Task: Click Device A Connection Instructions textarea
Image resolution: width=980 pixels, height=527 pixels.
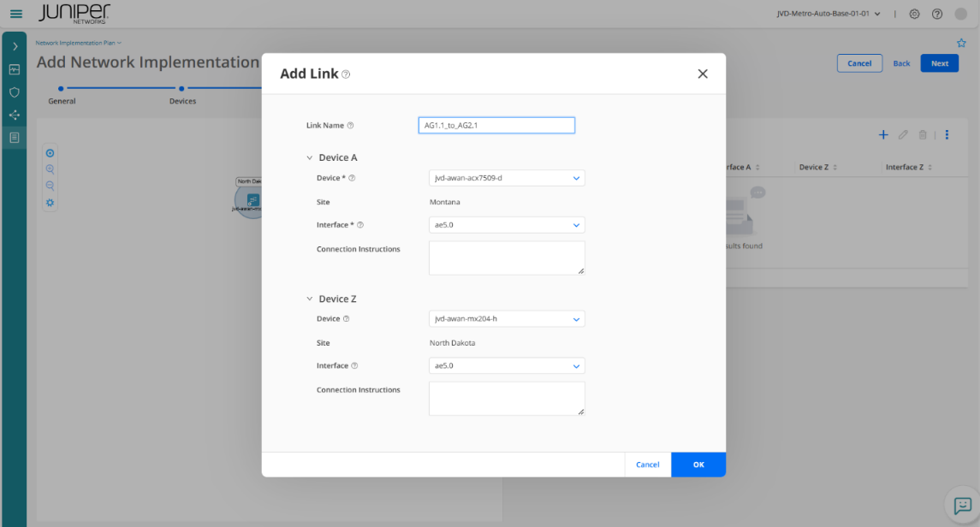Action: tap(507, 258)
